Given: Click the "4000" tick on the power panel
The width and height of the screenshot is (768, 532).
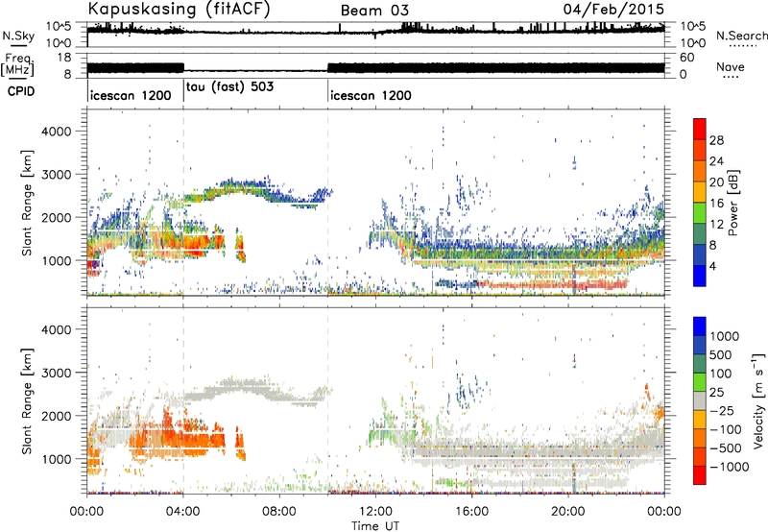Looking at the screenshot, I should 56,132.
